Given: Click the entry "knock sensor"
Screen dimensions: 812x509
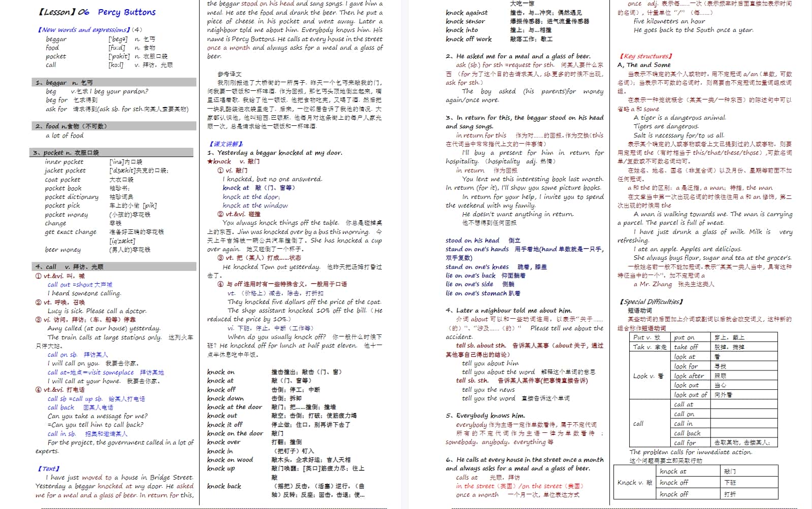Looking at the screenshot, I should click(x=465, y=21).
